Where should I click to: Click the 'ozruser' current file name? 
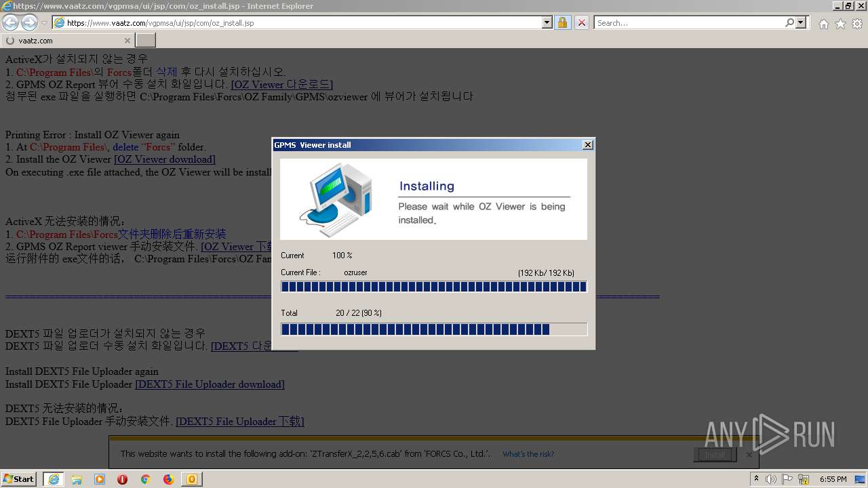[355, 272]
